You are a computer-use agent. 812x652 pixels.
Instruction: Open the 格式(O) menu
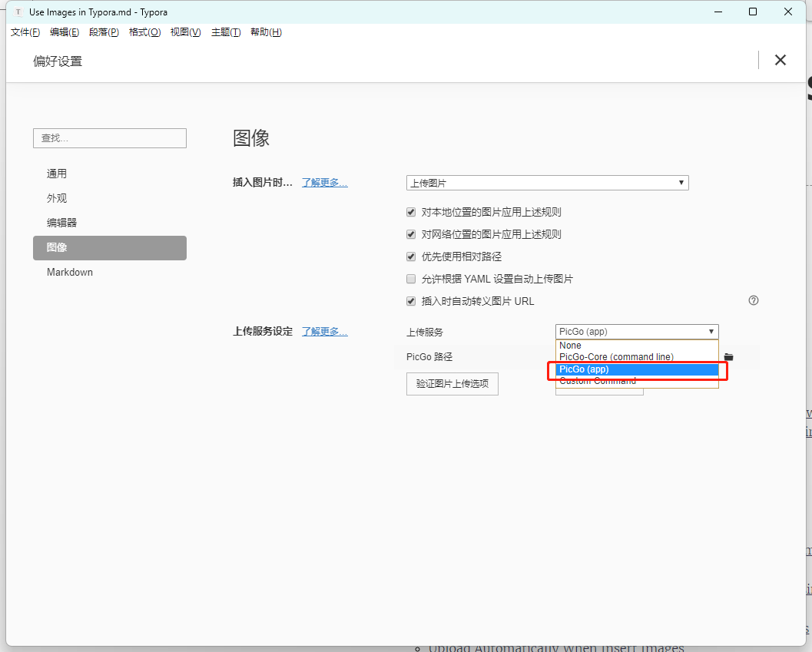click(145, 32)
